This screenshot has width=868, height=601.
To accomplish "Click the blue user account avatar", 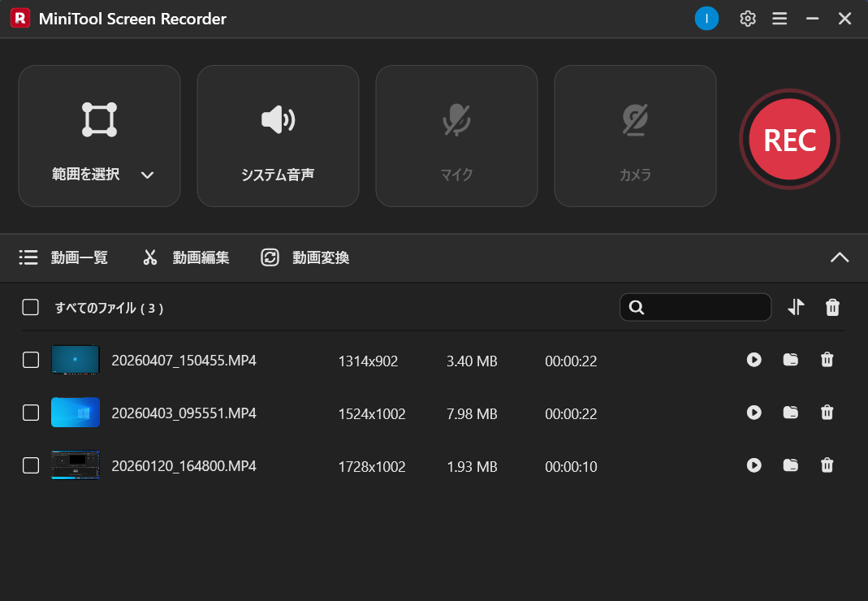I will (x=706, y=19).
